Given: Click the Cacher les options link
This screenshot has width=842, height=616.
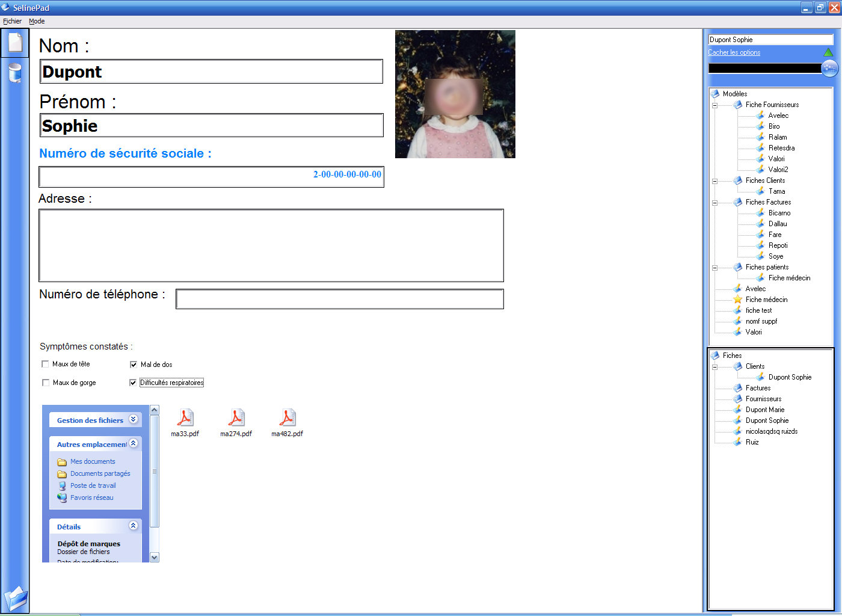Looking at the screenshot, I should click(x=734, y=52).
